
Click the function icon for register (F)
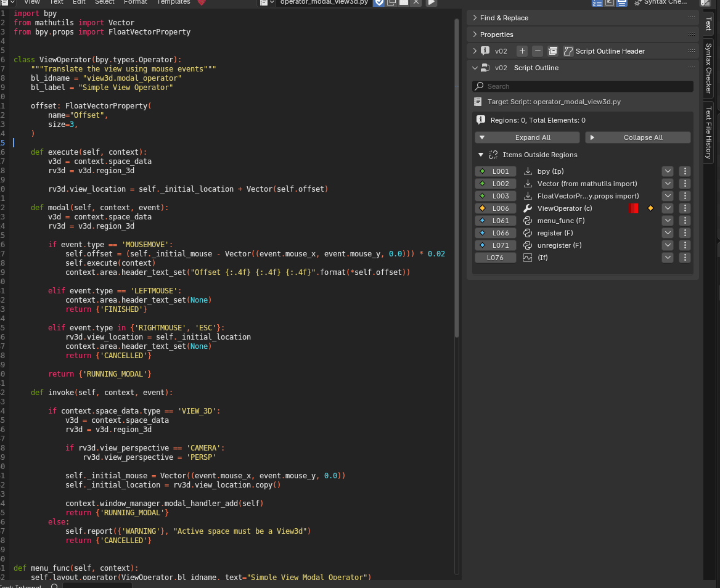coord(528,233)
